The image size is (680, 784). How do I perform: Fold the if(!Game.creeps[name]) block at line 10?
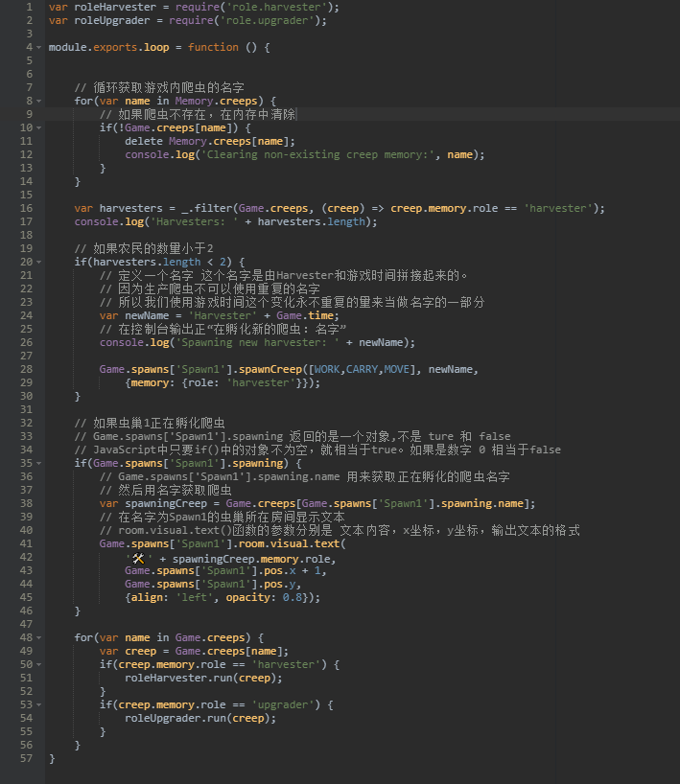(39, 128)
